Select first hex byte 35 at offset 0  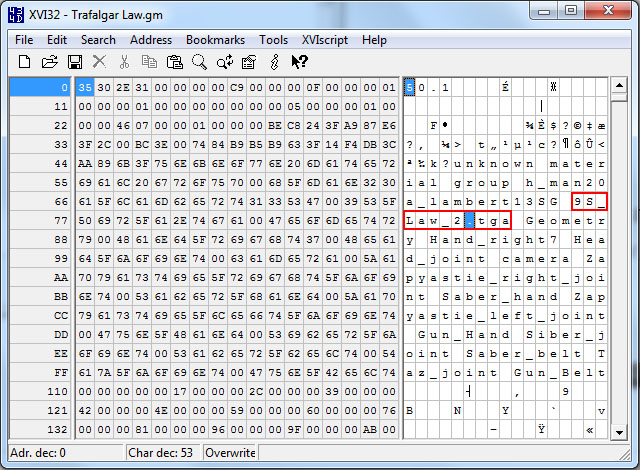[x=85, y=87]
